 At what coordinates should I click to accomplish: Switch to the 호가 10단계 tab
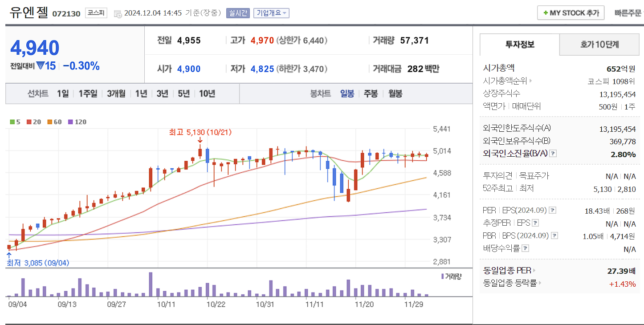[599, 45]
